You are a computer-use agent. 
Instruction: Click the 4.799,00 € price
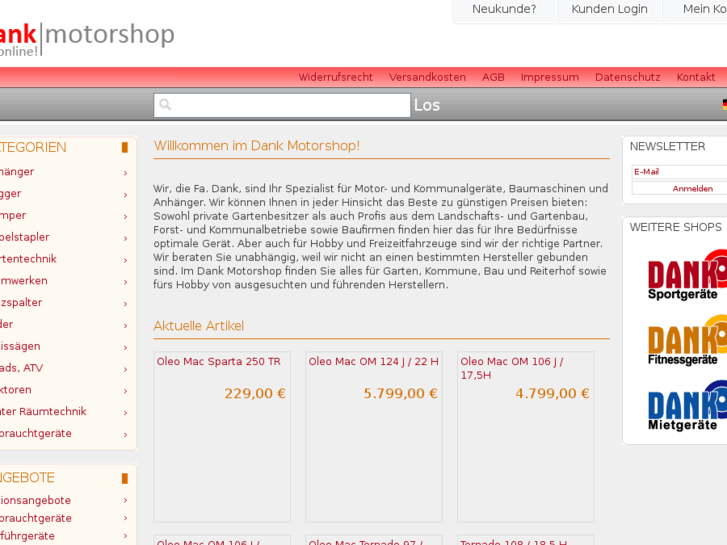tap(552, 394)
